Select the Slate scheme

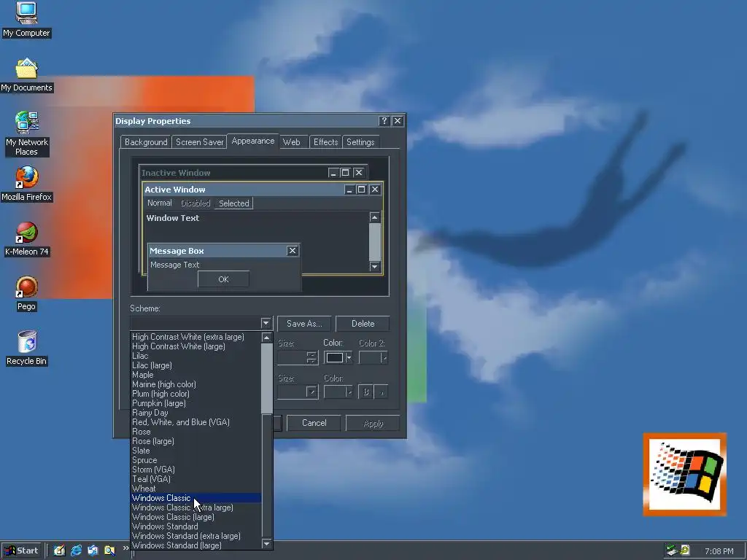pos(196,451)
